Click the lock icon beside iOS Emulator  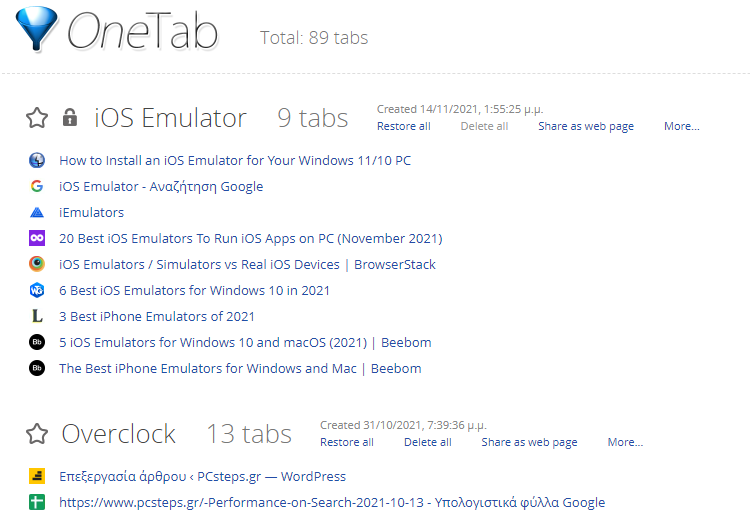70,117
